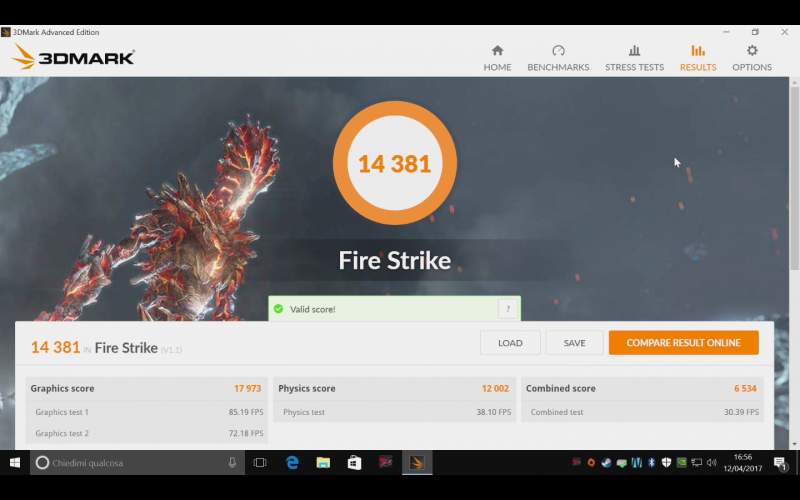Click the Cortana search box
Image resolution: width=800 pixels, height=500 pixels.
coord(137,463)
